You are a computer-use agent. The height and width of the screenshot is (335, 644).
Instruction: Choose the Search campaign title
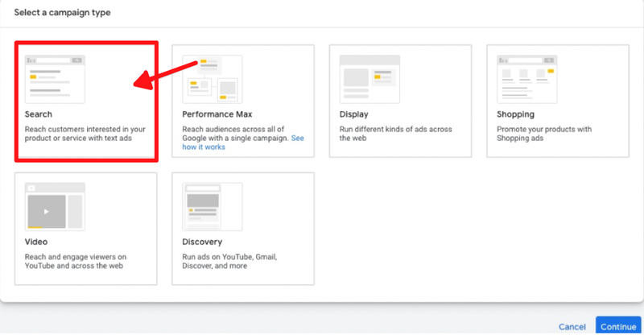39,115
